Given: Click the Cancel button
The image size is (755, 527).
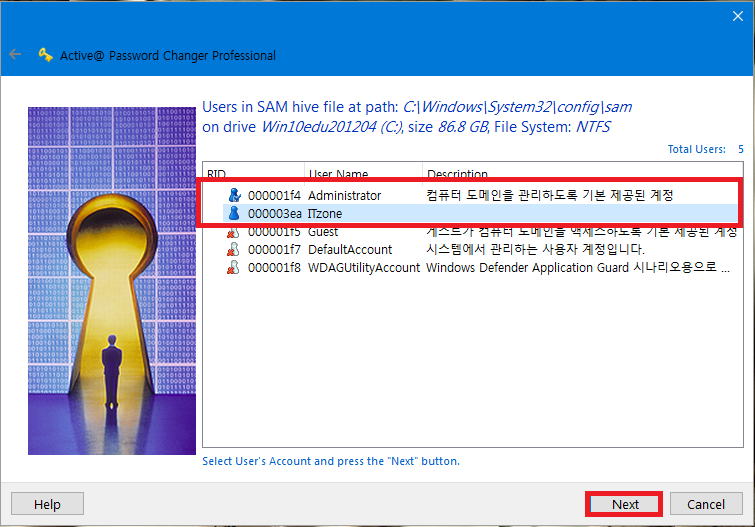Looking at the screenshot, I should click(x=706, y=504).
